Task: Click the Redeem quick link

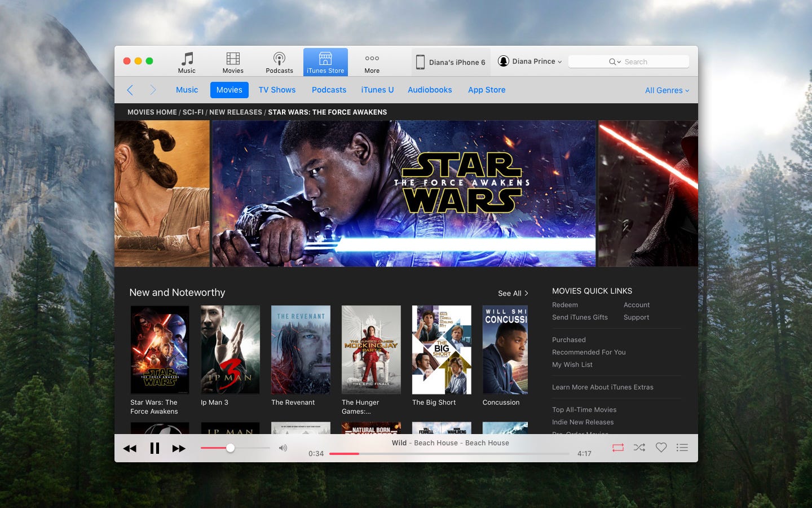Action: click(x=565, y=305)
